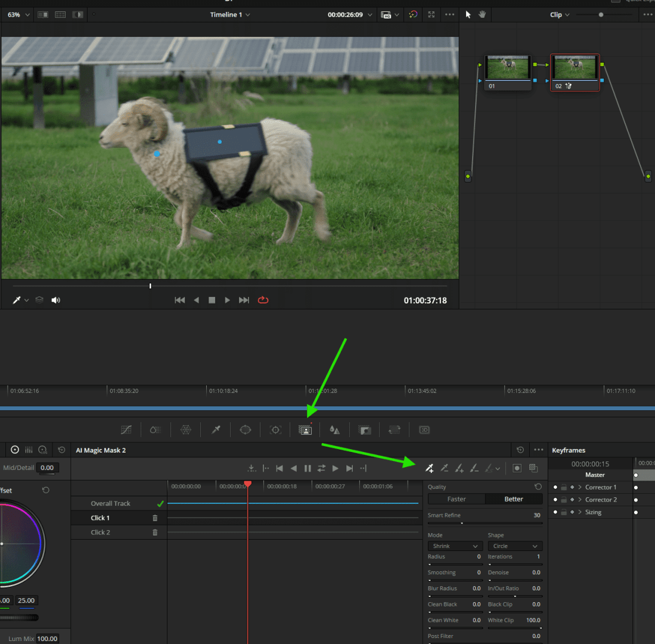Open the Tracker palette
Screen dimensions: 655x644
click(275, 429)
